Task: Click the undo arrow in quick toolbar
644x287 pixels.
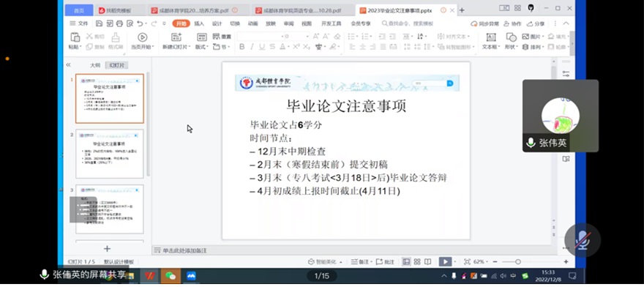Action: pos(140,23)
